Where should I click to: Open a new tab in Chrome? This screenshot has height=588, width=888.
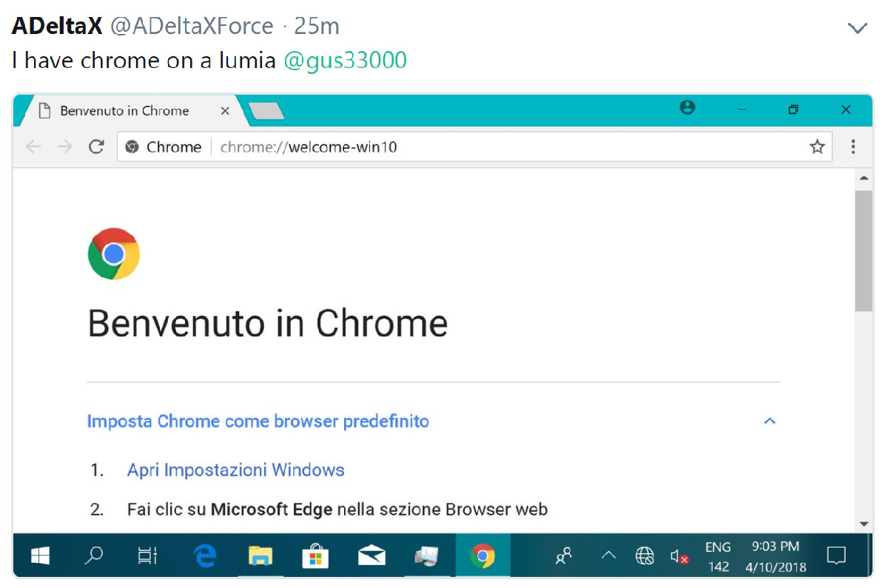(266, 111)
